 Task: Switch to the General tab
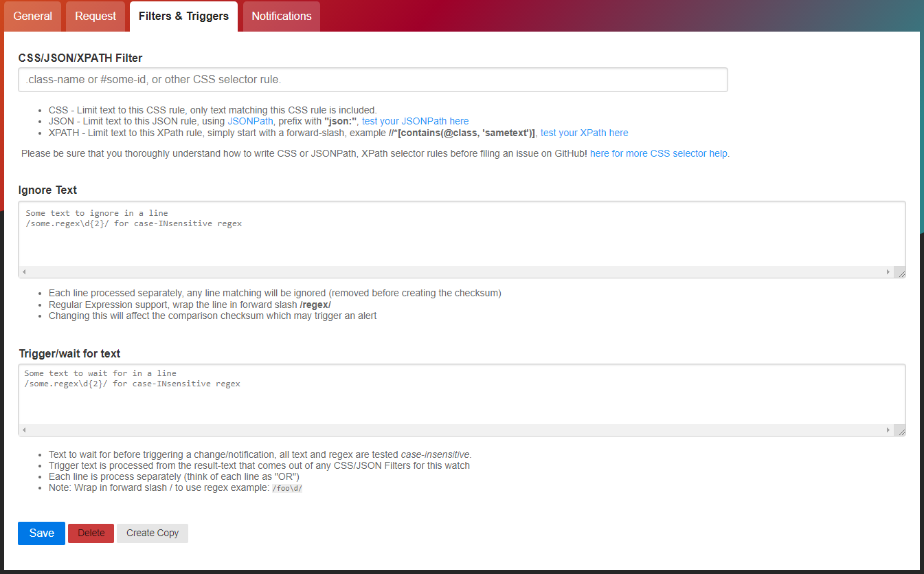[32, 16]
